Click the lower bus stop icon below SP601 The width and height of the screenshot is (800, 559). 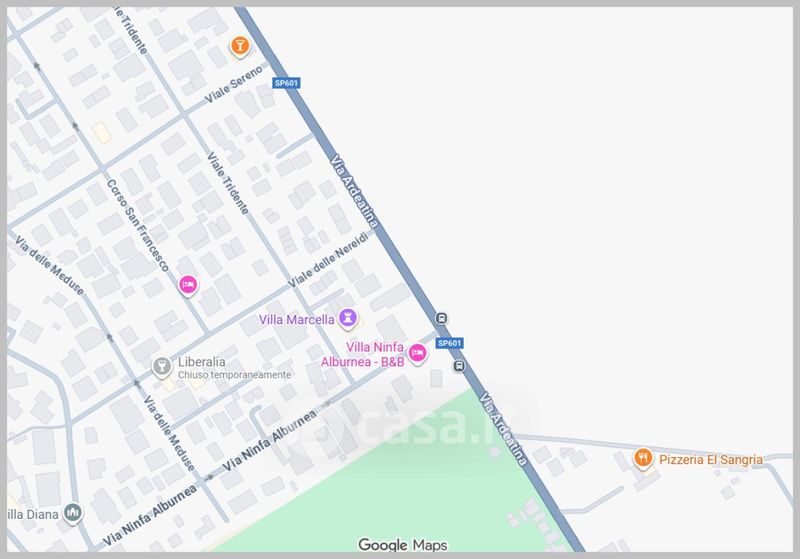[x=459, y=366]
